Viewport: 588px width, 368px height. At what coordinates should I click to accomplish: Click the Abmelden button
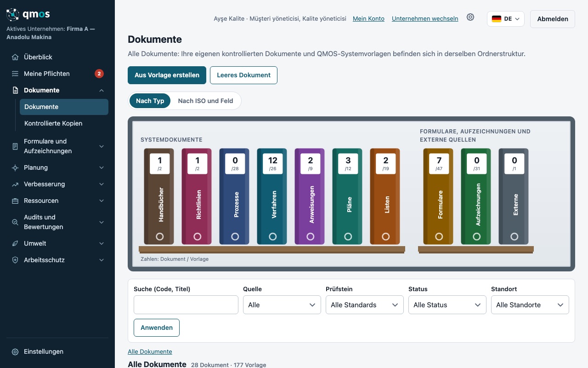coord(553,19)
